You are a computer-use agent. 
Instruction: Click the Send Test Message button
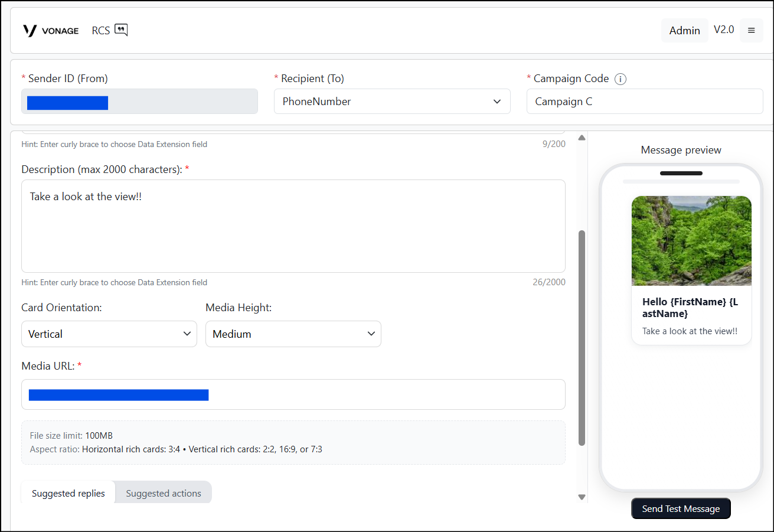[x=681, y=508]
